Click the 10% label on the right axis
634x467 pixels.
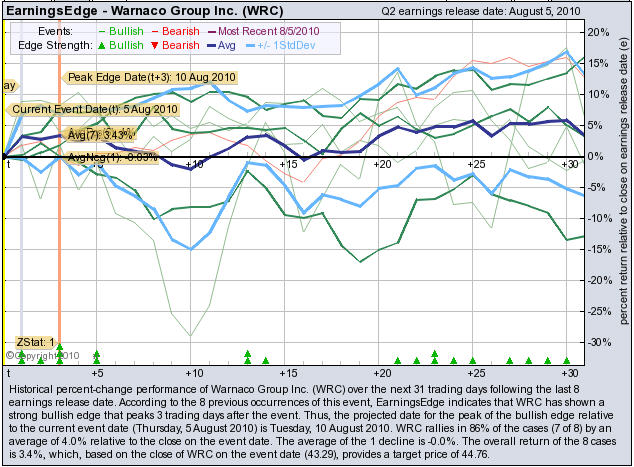point(598,94)
